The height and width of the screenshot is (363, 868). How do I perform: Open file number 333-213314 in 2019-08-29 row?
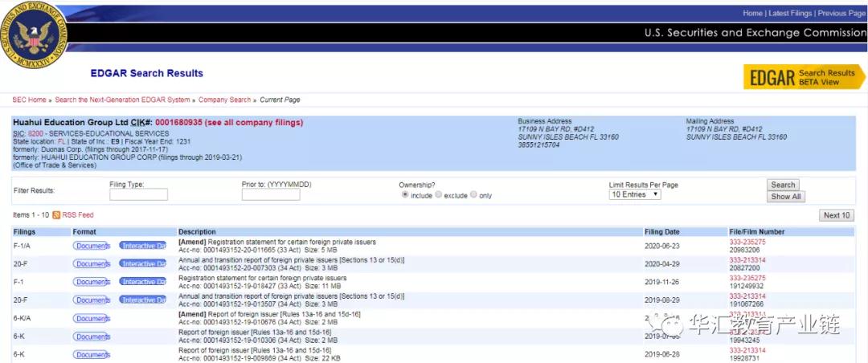(747, 296)
